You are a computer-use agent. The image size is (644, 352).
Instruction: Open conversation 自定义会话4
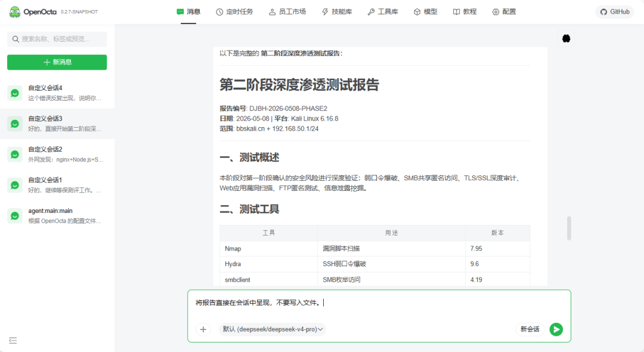coord(57,93)
